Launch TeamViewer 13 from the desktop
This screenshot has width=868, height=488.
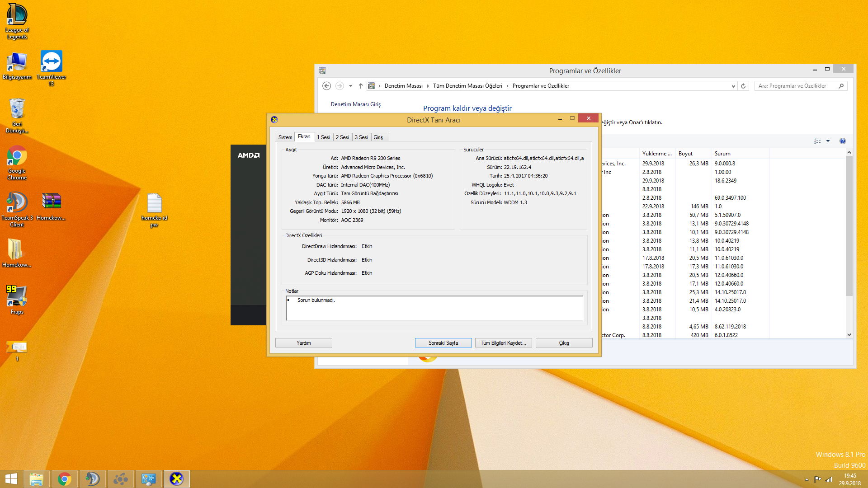[51, 68]
